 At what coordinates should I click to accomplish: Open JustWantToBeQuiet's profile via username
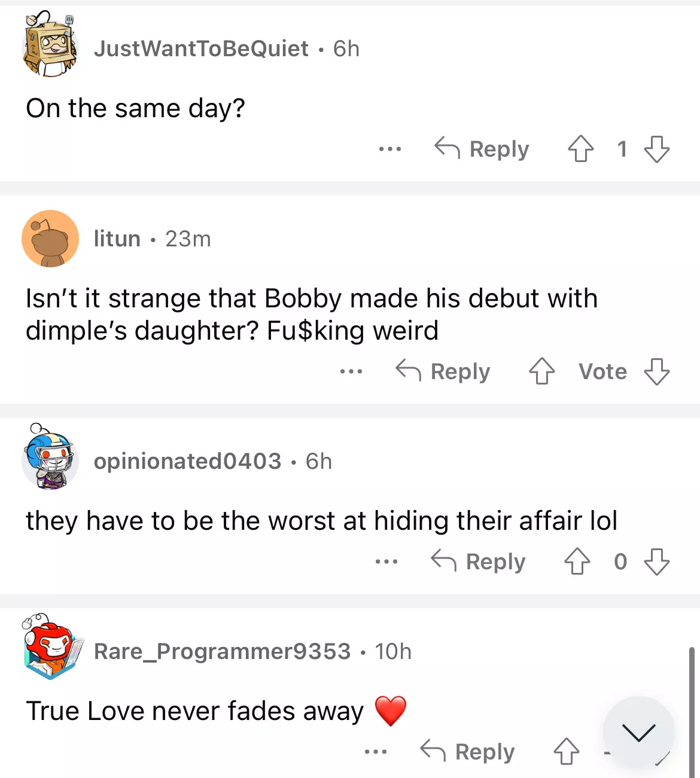[201, 48]
